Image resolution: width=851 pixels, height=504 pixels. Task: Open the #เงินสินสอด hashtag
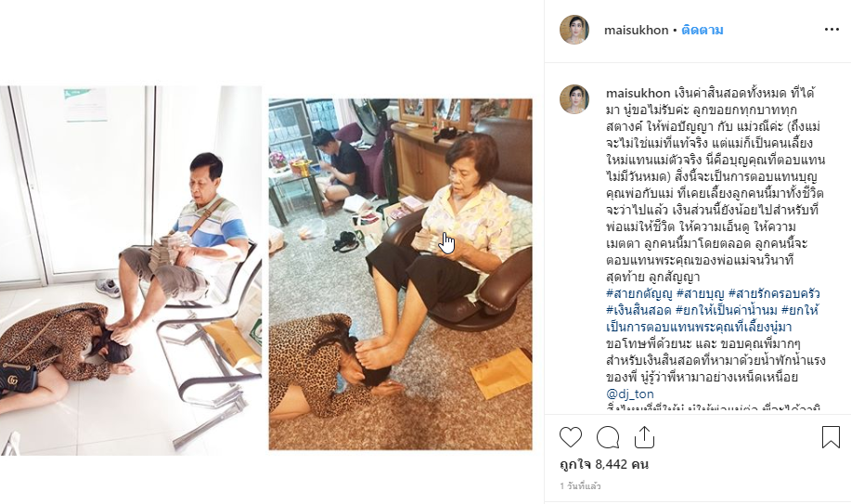[638, 311]
